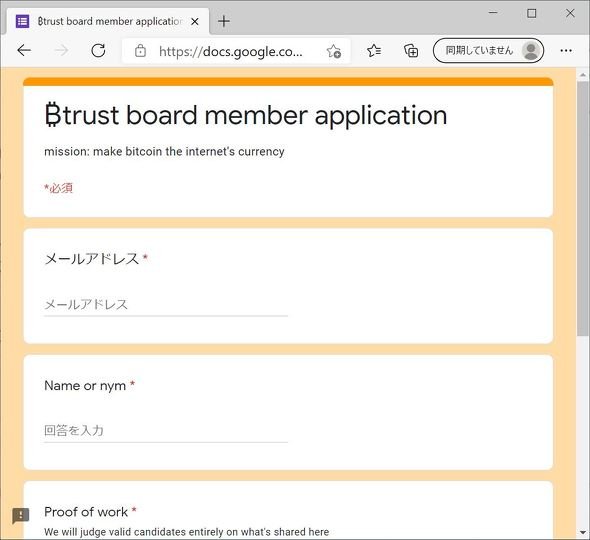Close the Btrust board member application tab
This screenshot has height=540, width=590.
195,21
